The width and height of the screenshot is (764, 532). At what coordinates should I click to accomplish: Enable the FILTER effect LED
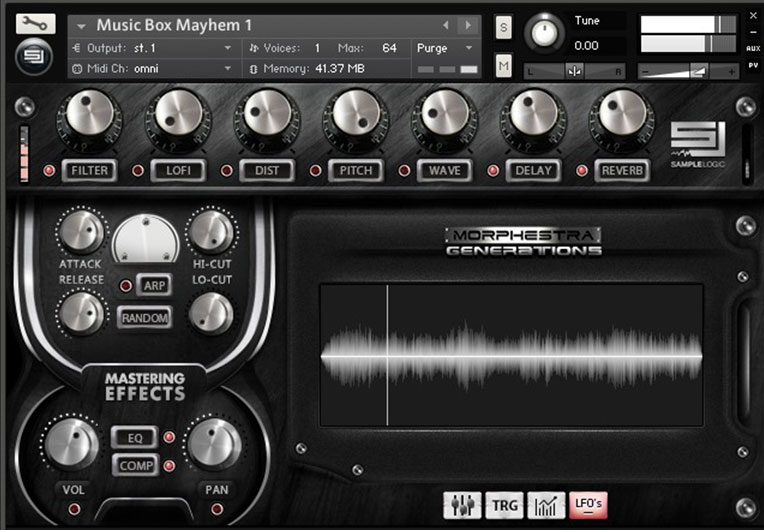tap(48, 171)
